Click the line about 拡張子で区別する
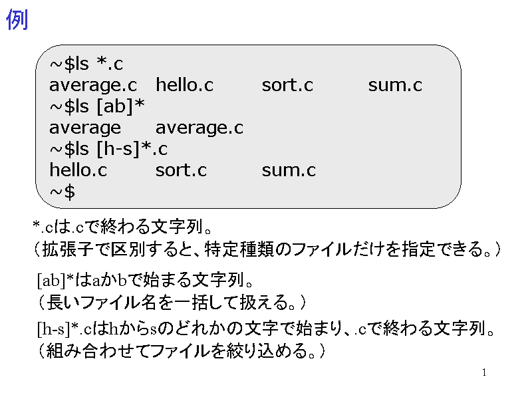The height and width of the screenshot is (399, 532). click(x=268, y=249)
